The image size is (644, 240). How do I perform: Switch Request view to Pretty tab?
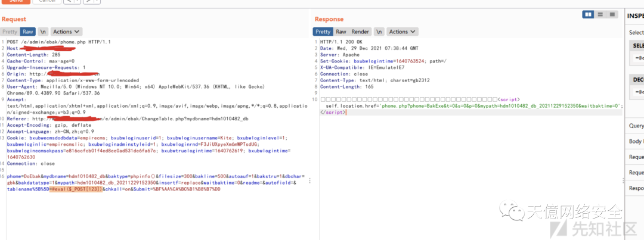(10, 32)
